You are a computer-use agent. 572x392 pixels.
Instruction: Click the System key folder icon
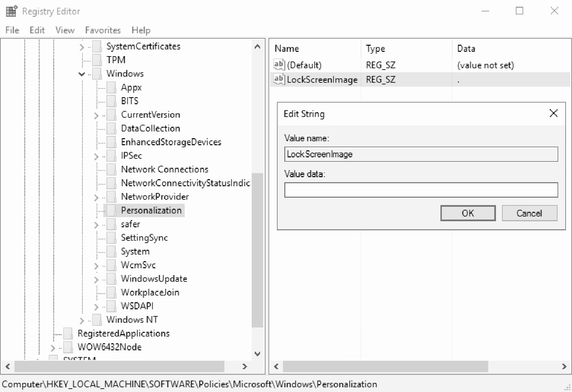tap(111, 251)
